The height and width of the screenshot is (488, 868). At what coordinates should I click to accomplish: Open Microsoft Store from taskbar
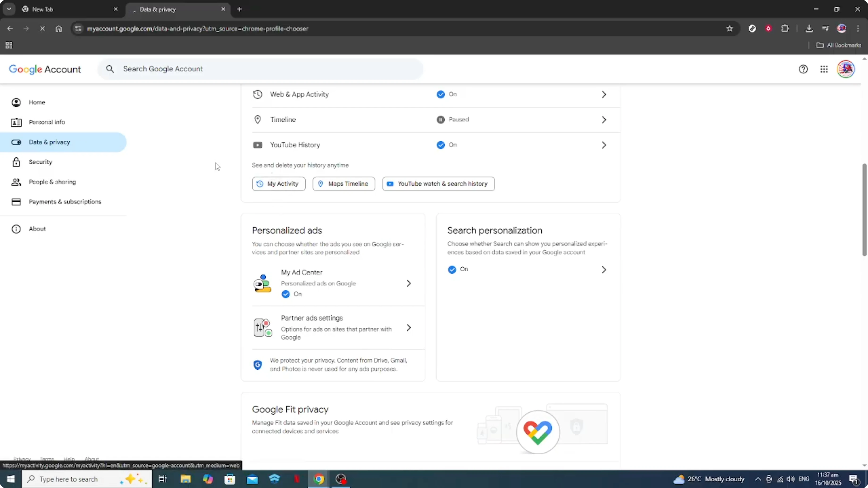[x=230, y=479]
